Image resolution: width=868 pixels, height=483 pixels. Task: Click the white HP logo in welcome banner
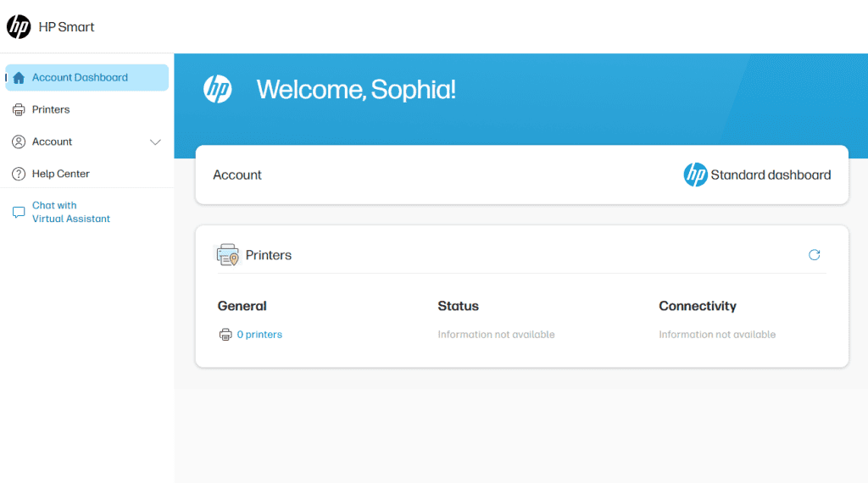[x=218, y=89]
